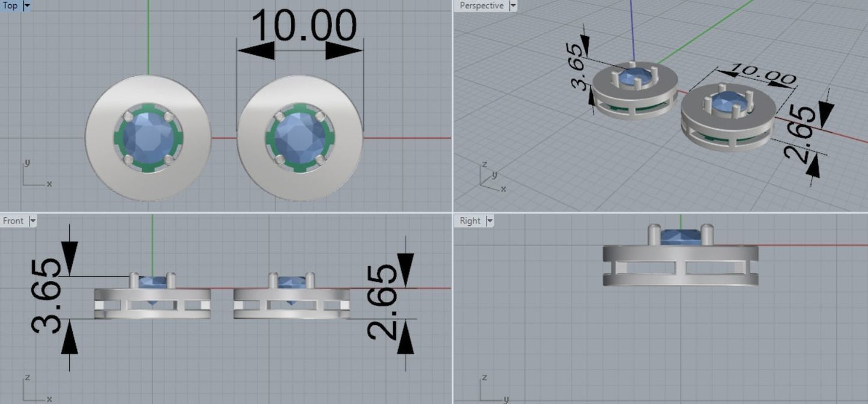
Task: Pick the 2.65 dimension text in Front view
Action: click(381, 302)
